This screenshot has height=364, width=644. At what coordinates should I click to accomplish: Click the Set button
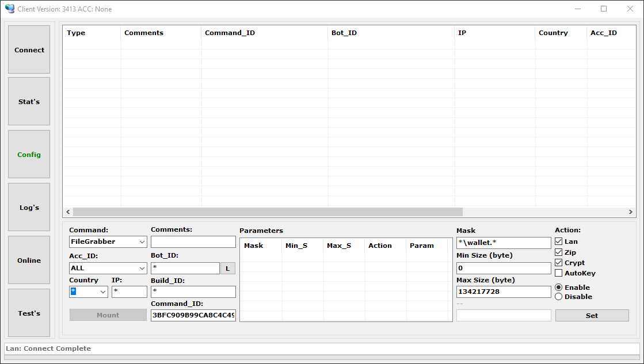tap(592, 316)
